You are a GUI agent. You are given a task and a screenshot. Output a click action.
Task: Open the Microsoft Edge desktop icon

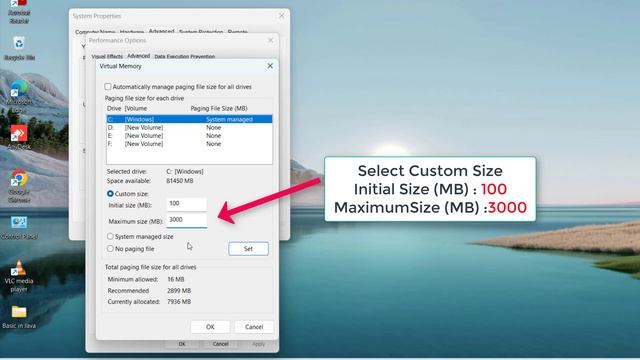tap(19, 96)
